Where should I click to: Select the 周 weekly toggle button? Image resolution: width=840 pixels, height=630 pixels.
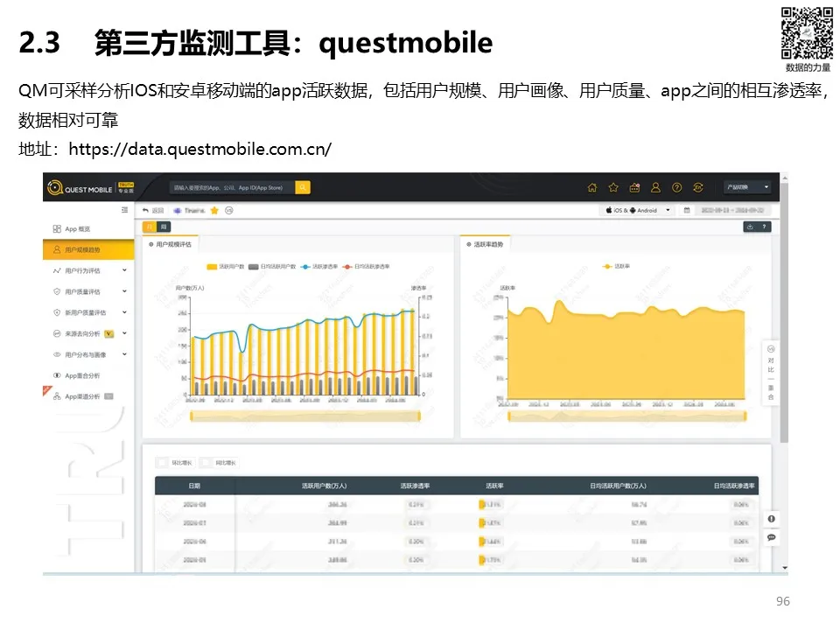pyautogui.click(x=164, y=227)
